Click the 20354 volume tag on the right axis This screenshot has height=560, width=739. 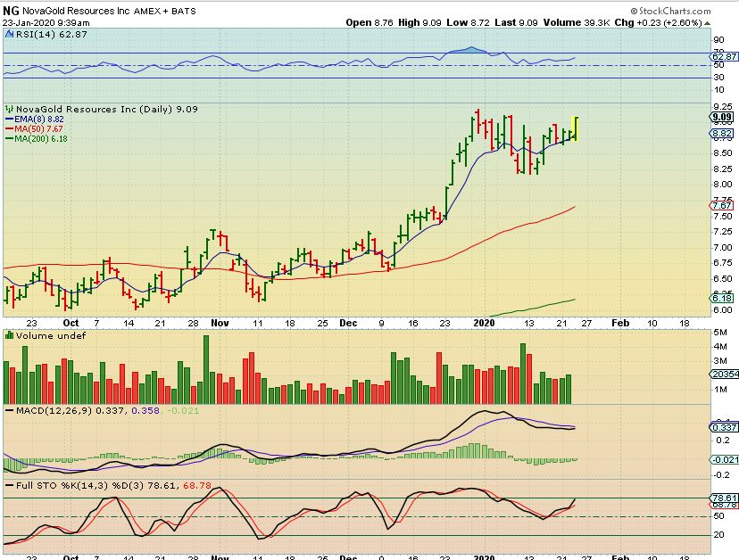[x=725, y=374]
